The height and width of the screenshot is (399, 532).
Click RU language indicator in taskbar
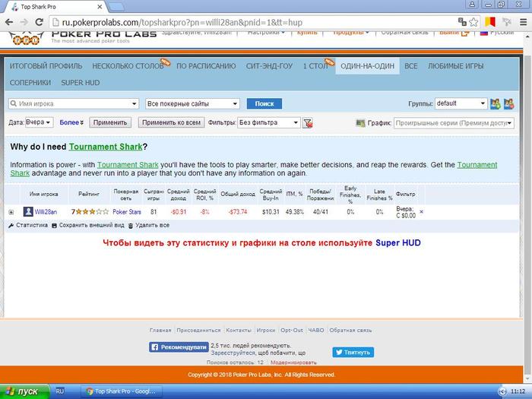[x=60, y=391]
